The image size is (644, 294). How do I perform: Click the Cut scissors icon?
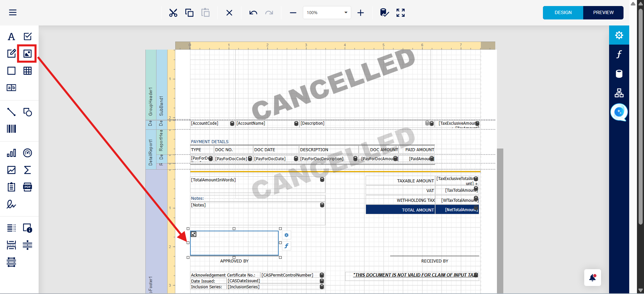click(173, 13)
